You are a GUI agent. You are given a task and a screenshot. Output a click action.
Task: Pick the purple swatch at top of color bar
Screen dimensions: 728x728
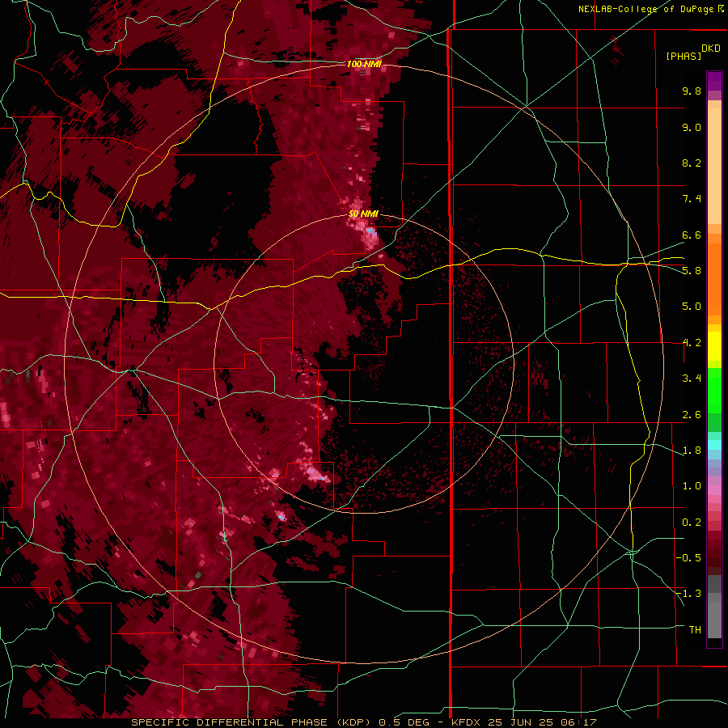[714, 81]
